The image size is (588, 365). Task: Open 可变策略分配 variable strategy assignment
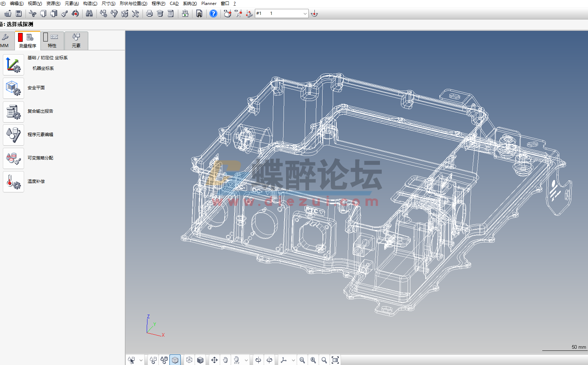pos(13,158)
